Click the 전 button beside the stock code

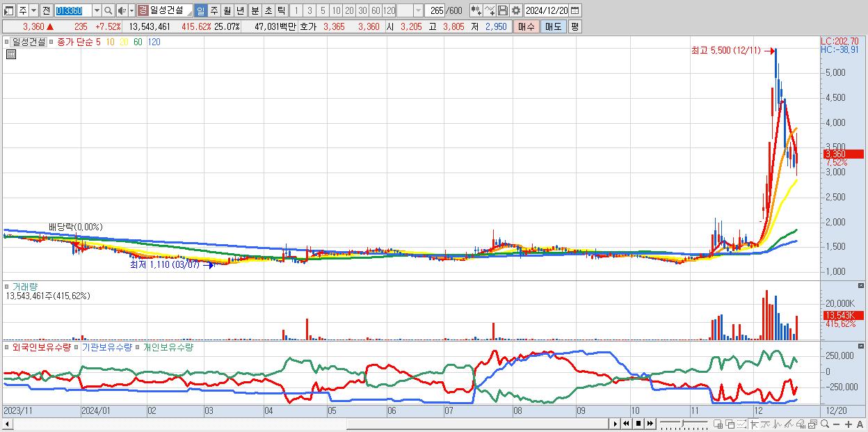[x=46, y=10]
